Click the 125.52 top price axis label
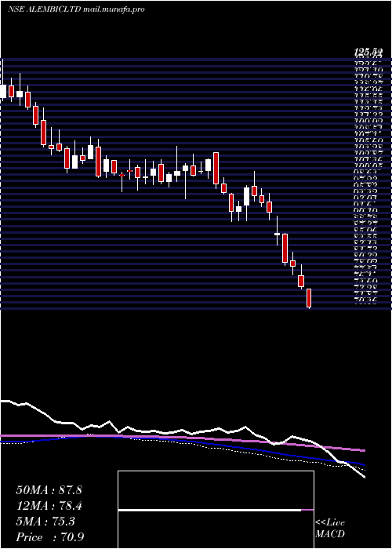This screenshot has height=549, width=392. pos(368,53)
